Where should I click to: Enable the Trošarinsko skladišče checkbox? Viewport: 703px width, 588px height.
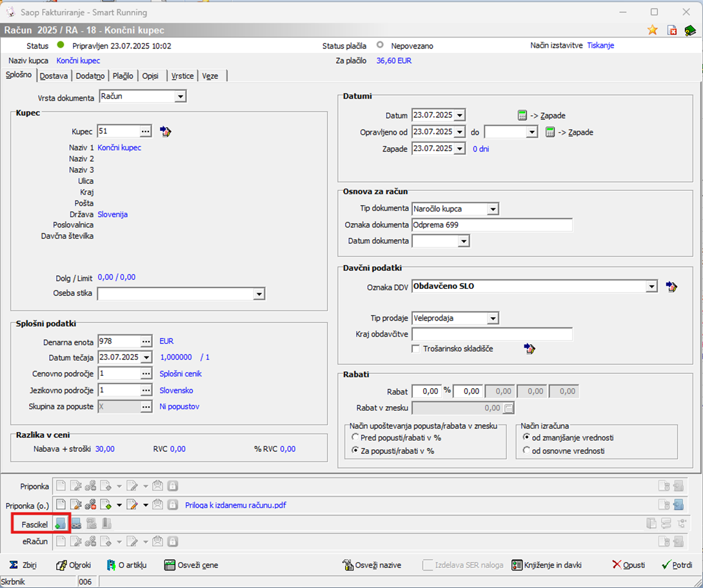(417, 349)
